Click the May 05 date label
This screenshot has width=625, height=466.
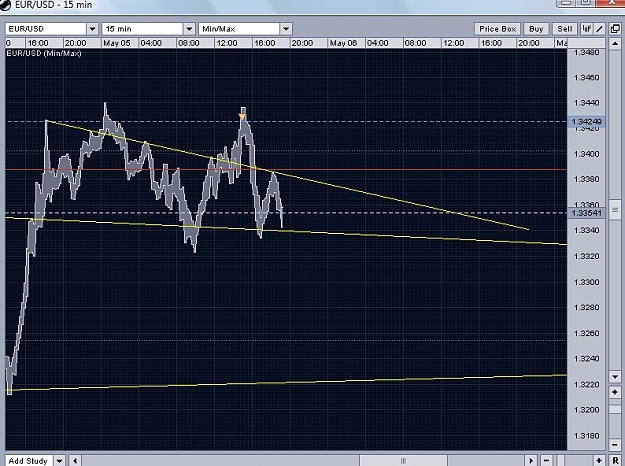[116, 43]
